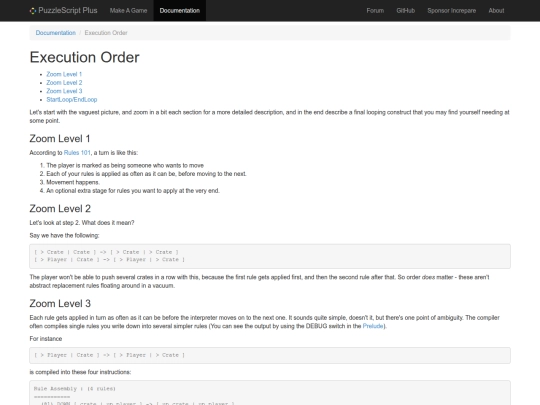Click the two-line Crate rules code block

coord(270,256)
